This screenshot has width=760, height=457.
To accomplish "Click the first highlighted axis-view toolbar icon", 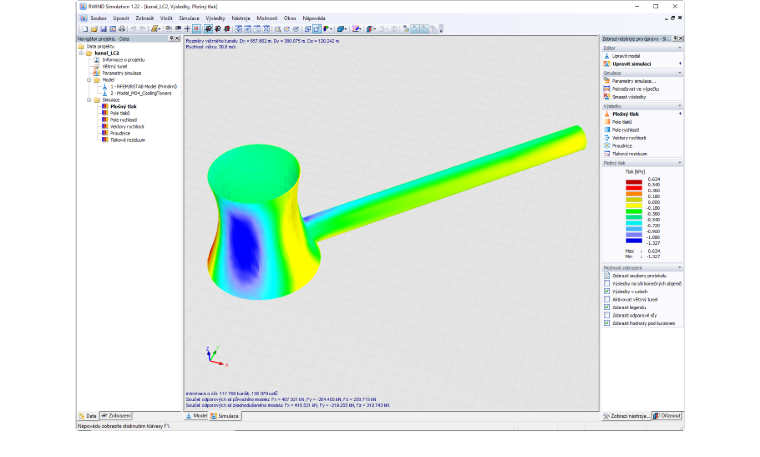I will click(208, 29).
